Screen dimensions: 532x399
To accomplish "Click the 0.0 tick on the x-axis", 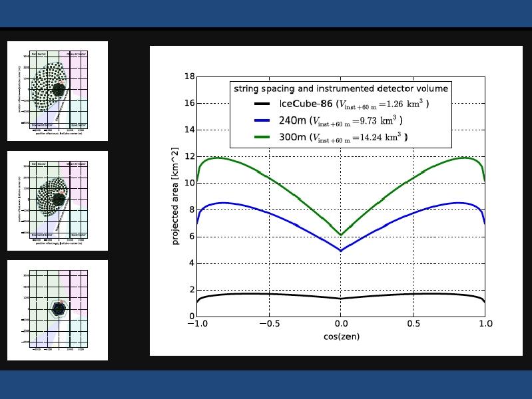I will 341,324.
